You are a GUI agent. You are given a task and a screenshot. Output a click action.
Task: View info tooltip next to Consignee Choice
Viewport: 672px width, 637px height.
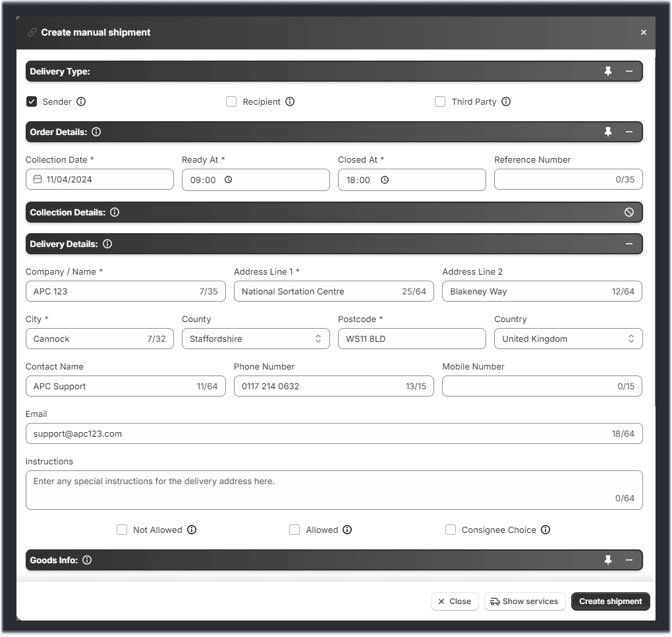546,530
